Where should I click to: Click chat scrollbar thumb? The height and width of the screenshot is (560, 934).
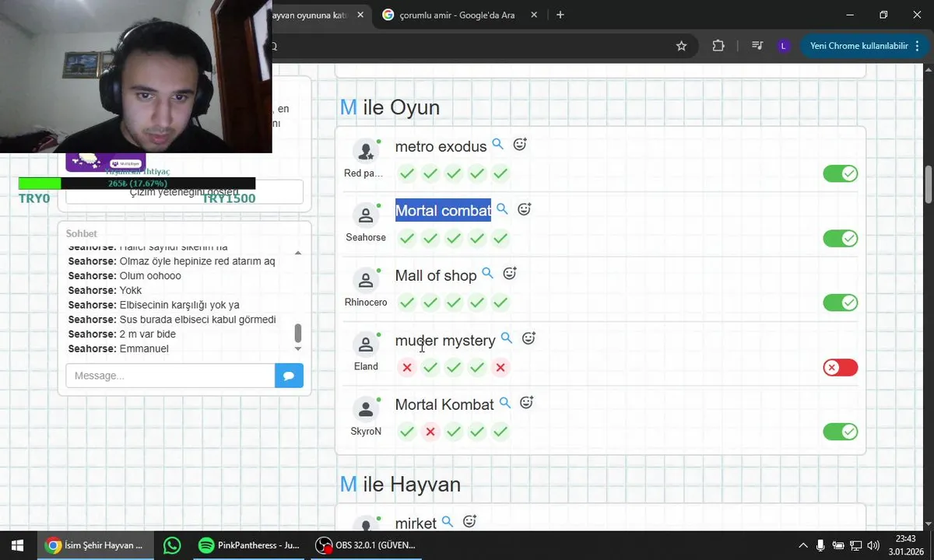click(297, 334)
